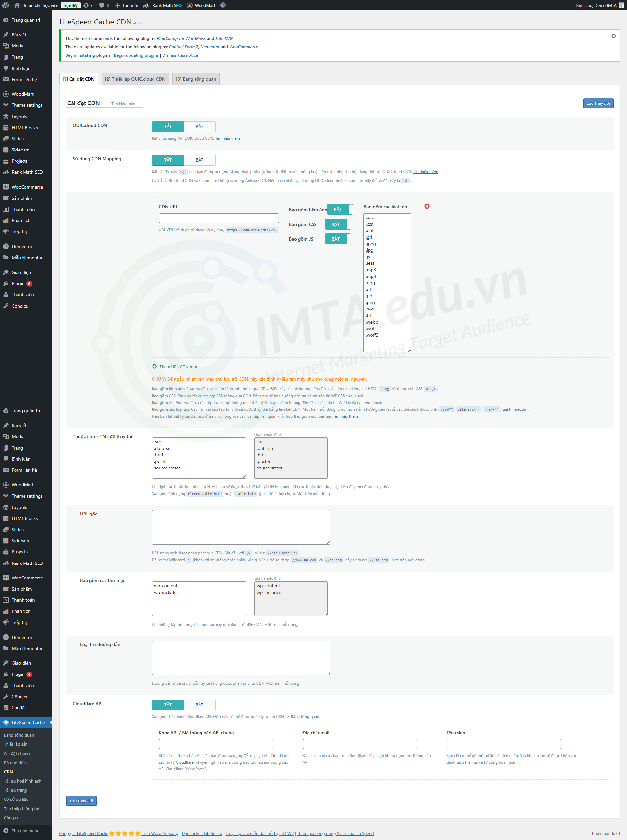Open Rank Math SEO in the top sidebar

coord(27,172)
